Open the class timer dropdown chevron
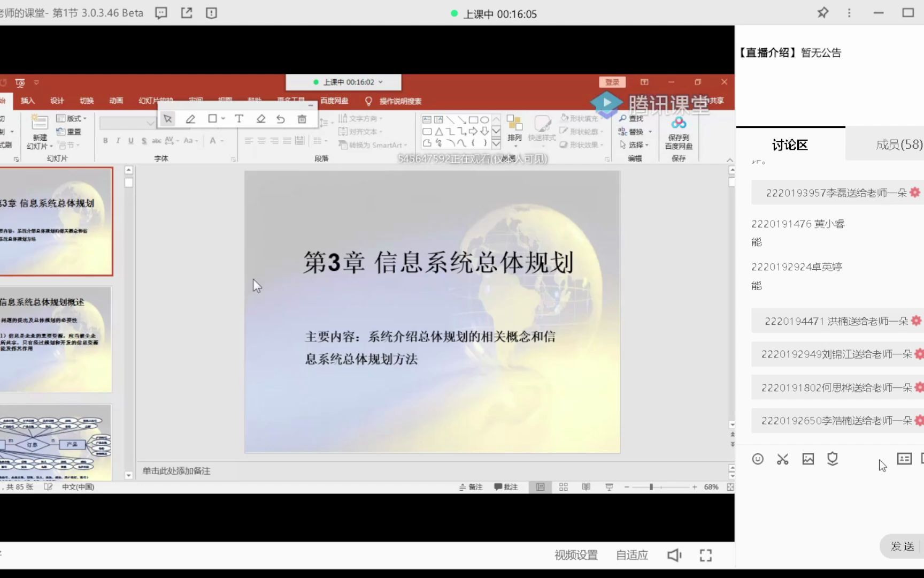924x578 pixels. pyautogui.click(x=381, y=82)
